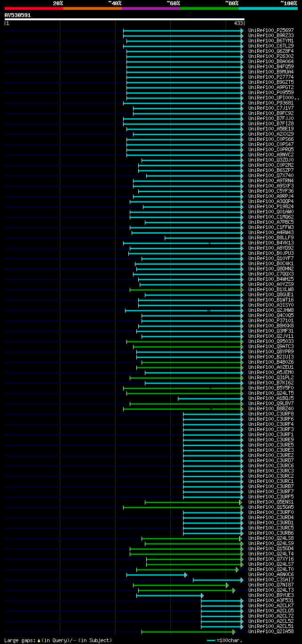Screen dimensions: 302x644
Task: Select the UniRef100_Q95033 label
Action: tap(271, 341)
